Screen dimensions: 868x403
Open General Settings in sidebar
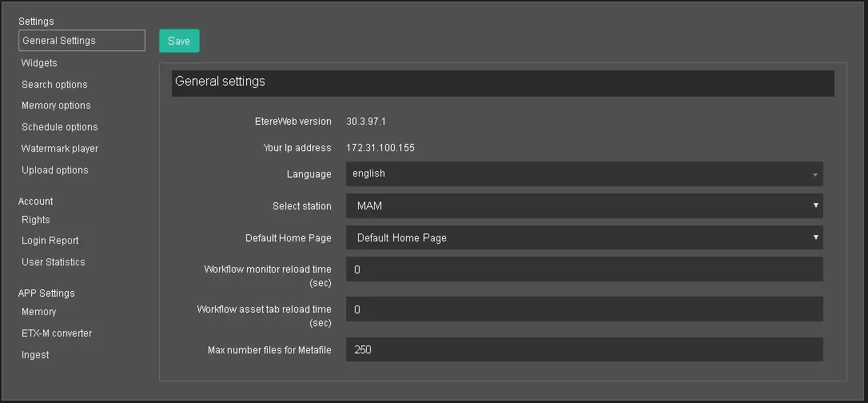(82, 41)
